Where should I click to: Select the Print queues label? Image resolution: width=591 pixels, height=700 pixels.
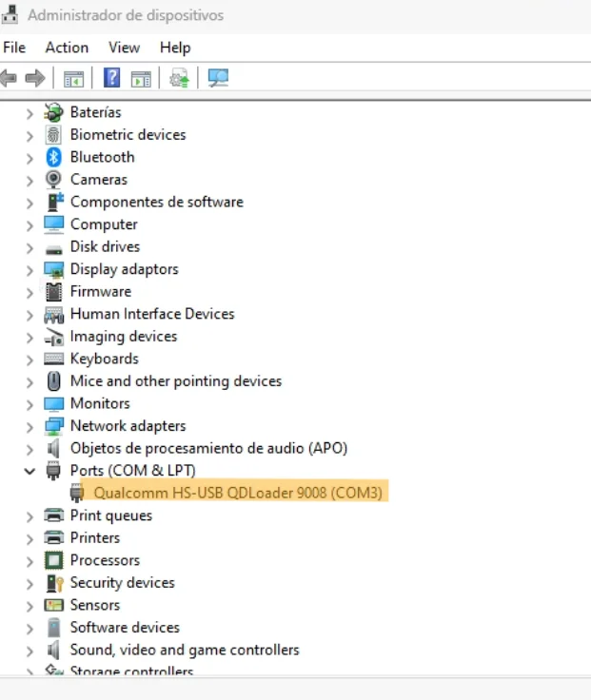click(x=111, y=515)
